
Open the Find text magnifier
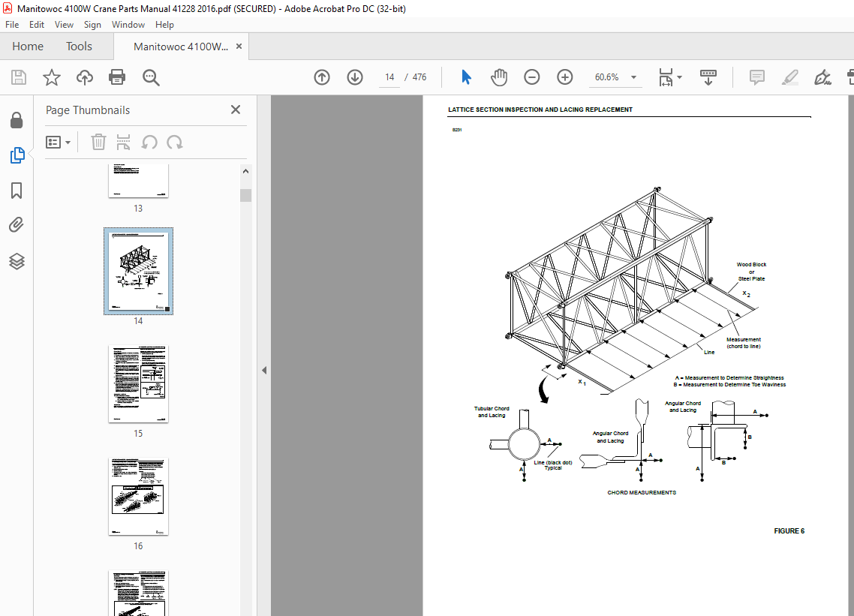[x=151, y=77]
